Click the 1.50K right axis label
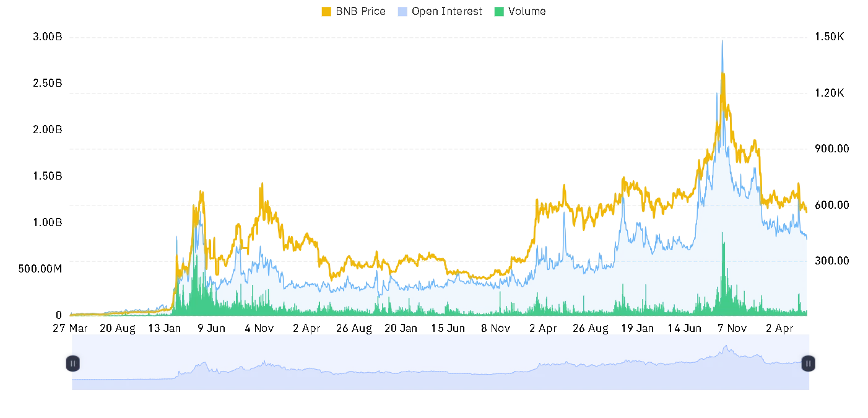 click(831, 37)
